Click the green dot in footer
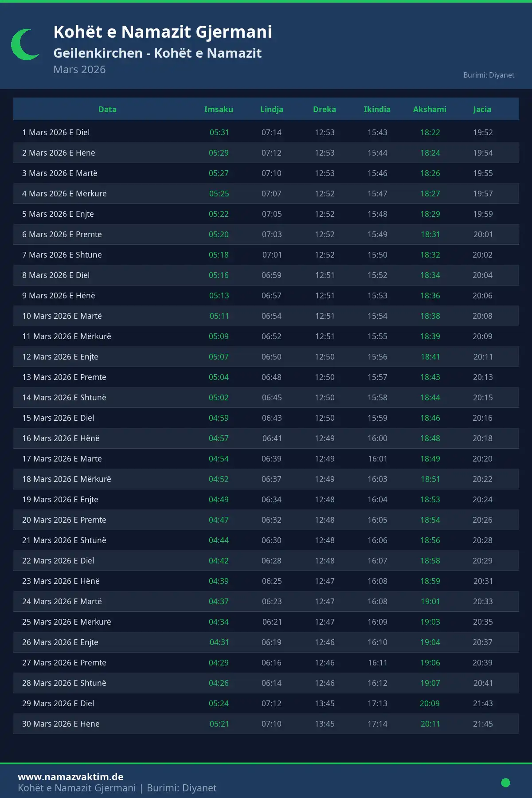The width and height of the screenshot is (532, 798). 505,782
